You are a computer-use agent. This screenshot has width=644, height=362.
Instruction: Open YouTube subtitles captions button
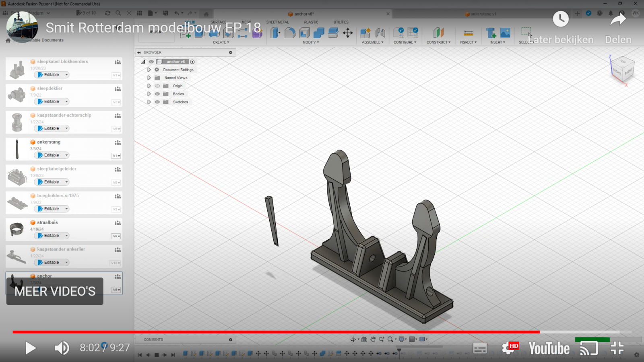click(x=480, y=348)
